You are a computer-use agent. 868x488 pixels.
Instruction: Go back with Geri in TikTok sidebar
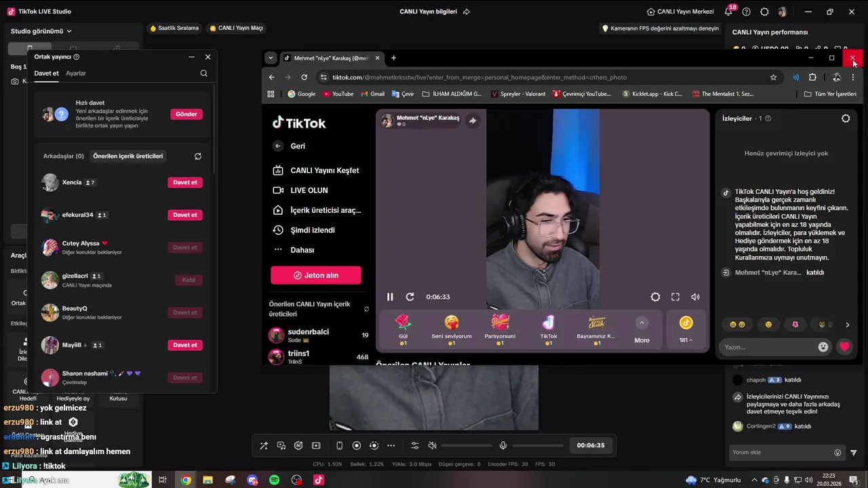290,146
